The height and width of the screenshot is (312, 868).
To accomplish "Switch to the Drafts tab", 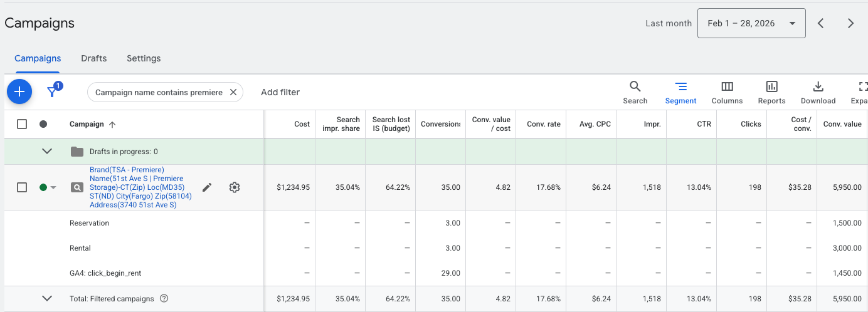I will [93, 58].
